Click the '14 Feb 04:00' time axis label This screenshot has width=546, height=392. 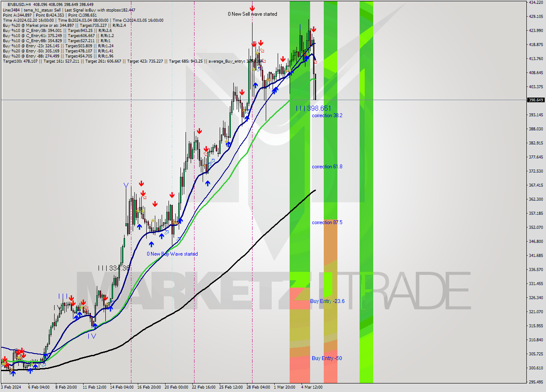(x=121, y=387)
